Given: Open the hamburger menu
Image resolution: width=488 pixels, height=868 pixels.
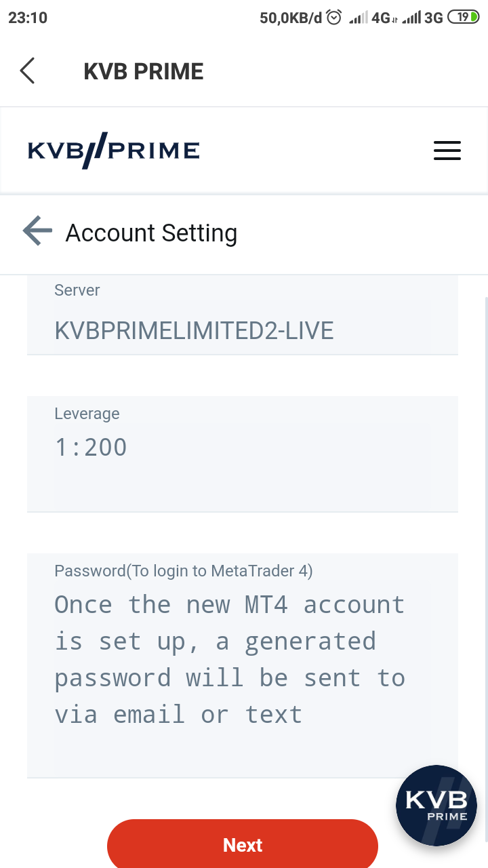Looking at the screenshot, I should [447, 151].
